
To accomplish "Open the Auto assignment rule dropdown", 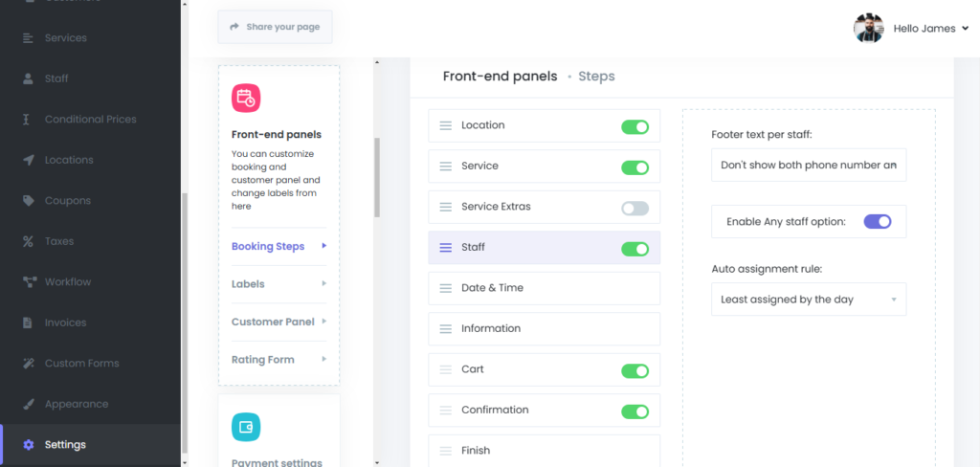I will (x=809, y=300).
